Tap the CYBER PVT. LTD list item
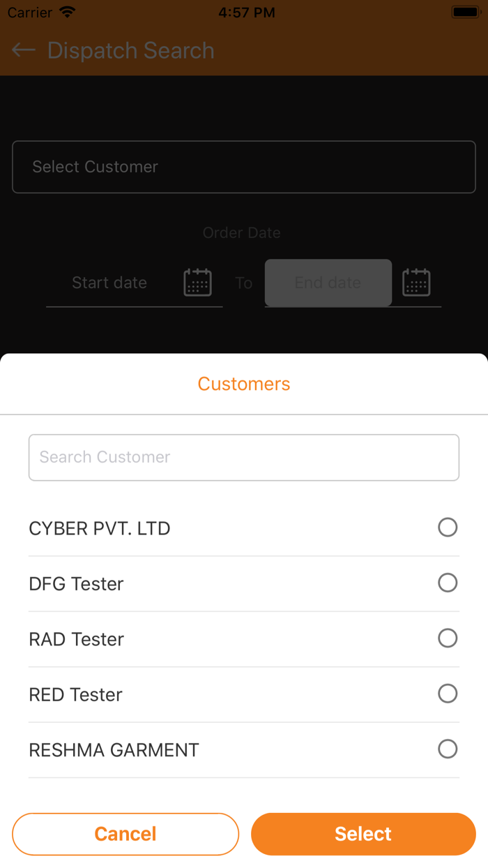Image resolution: width=488 pixels, height=868 pixels. [x=100, y=528]
